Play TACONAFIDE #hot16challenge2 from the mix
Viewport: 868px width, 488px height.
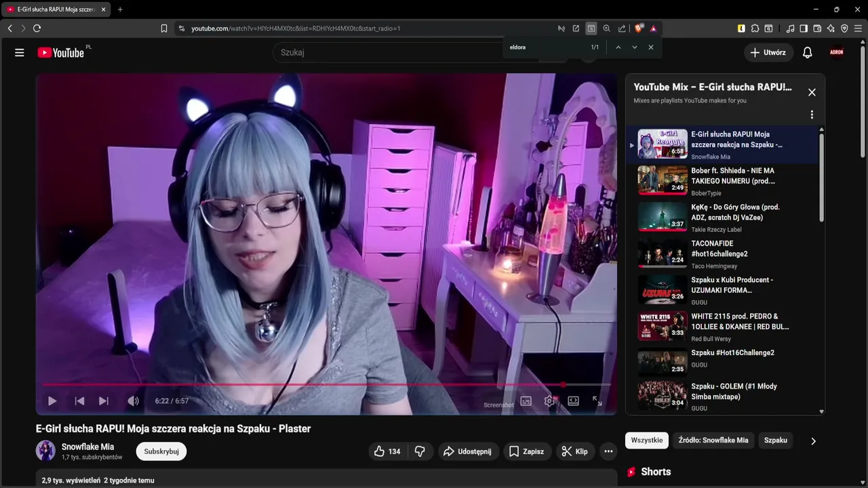[722, 254]
